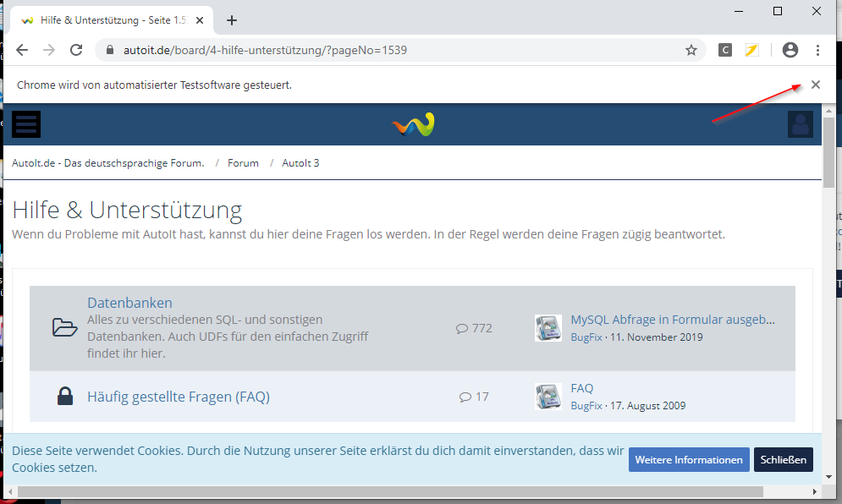Open Häufig gestellte Fragen (FAQ) forum

(x=179, y=397)
